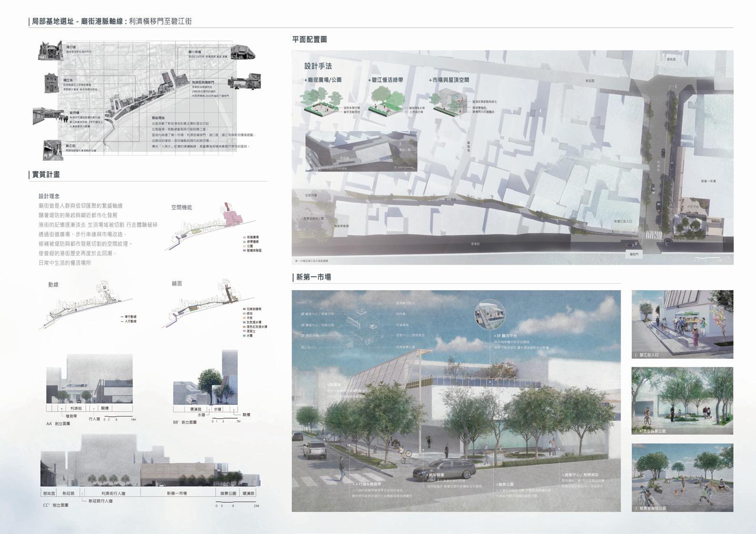The height and width of the screenshot is (534, 756).
Task: Click the '空間機能' diagram title
Action: coord(181,207)
